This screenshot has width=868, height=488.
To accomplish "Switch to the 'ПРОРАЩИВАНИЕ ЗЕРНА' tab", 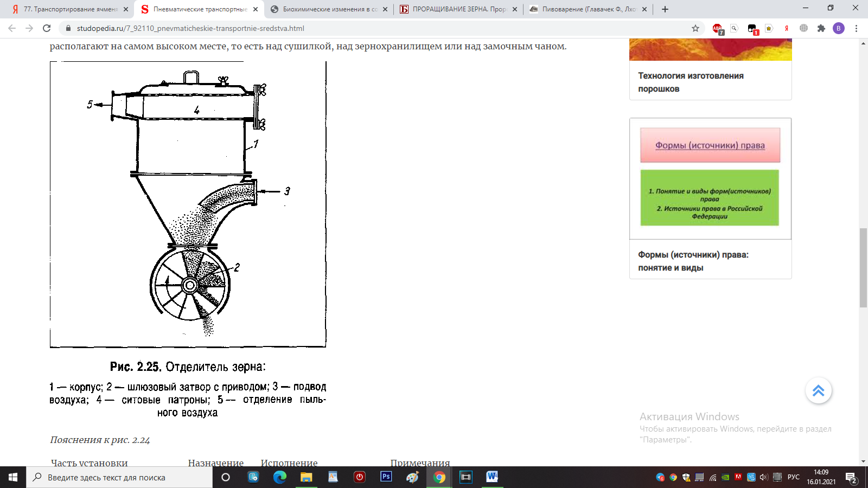I will pyautogui.click(x=459, y=9).
